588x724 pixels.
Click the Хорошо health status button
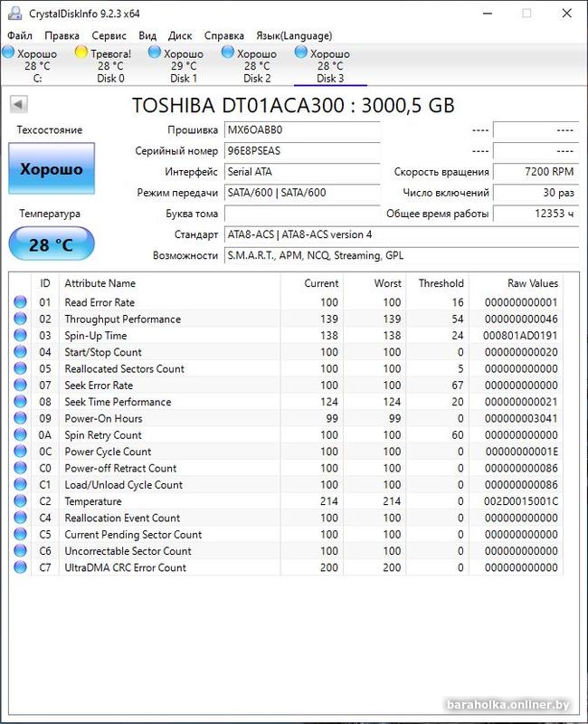tap(52, 169)
